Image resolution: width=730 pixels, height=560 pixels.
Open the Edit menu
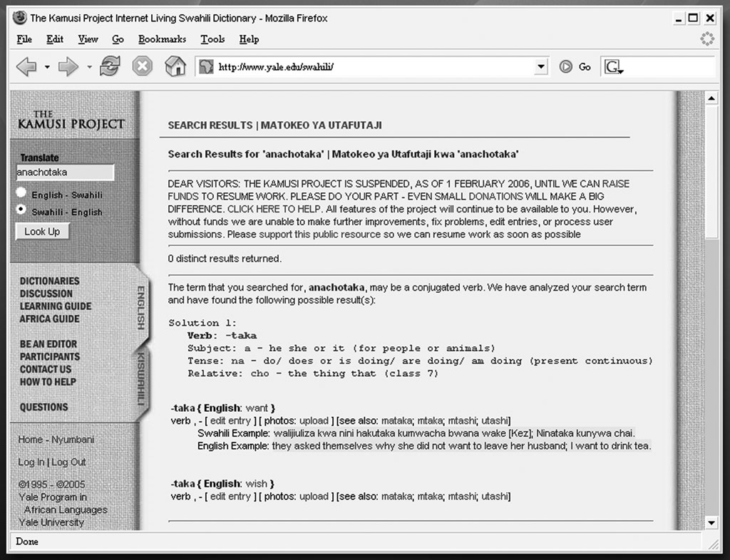55,39
